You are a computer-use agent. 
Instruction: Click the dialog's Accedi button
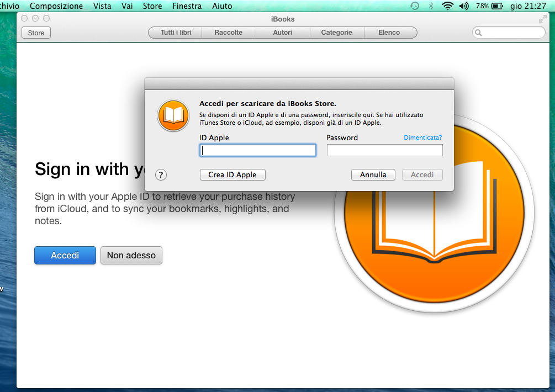pos(422,175)
